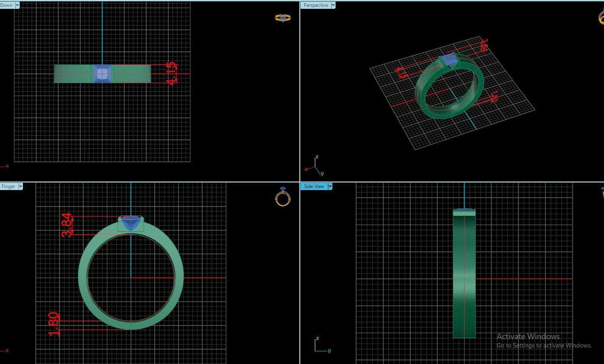Select the Through Finger viewport title tab
This screenshot has width=604, height=364.
pyautogui.click(x=8, y=186)
